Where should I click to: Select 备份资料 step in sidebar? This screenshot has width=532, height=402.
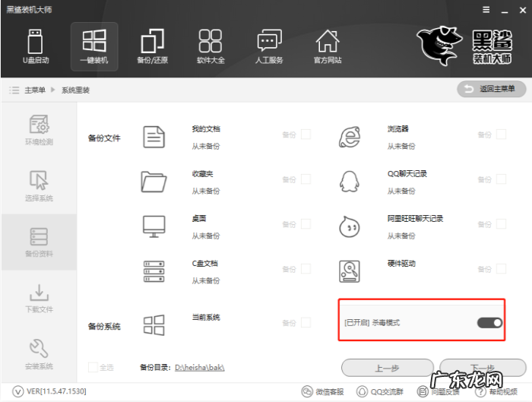[39, 242]
